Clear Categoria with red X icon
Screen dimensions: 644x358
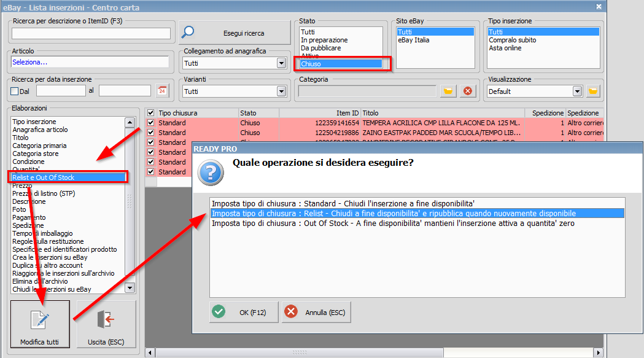[x=467, y=91]
